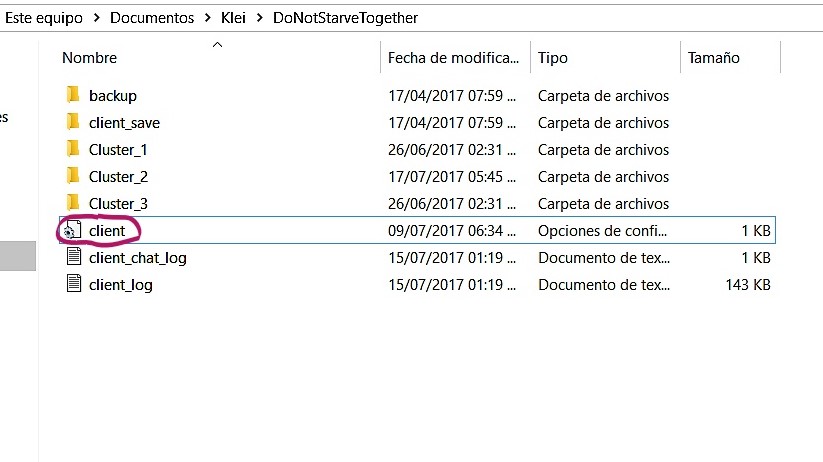Click the backup folder icon
This screenshot has width=823, height=462.
(72, 95)
